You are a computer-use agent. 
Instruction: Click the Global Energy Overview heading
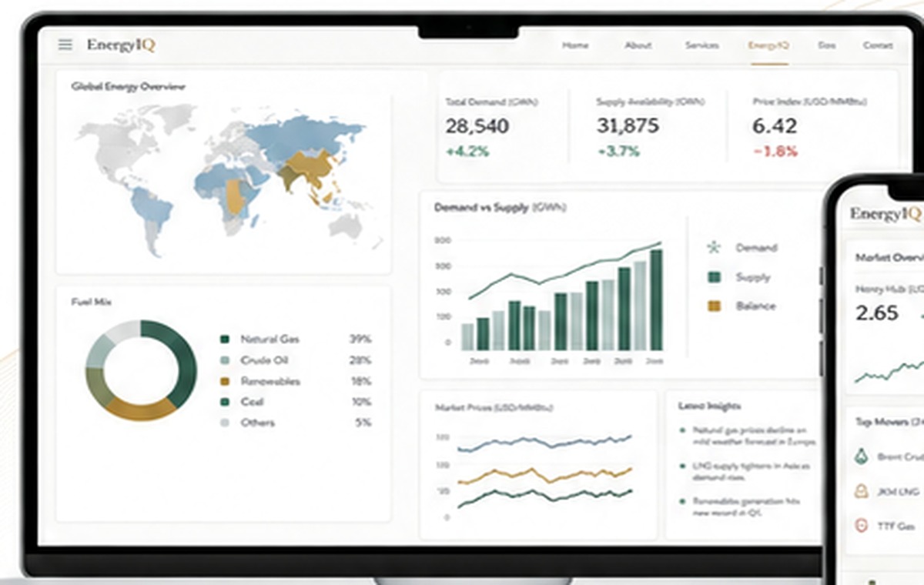pos(128,87)
